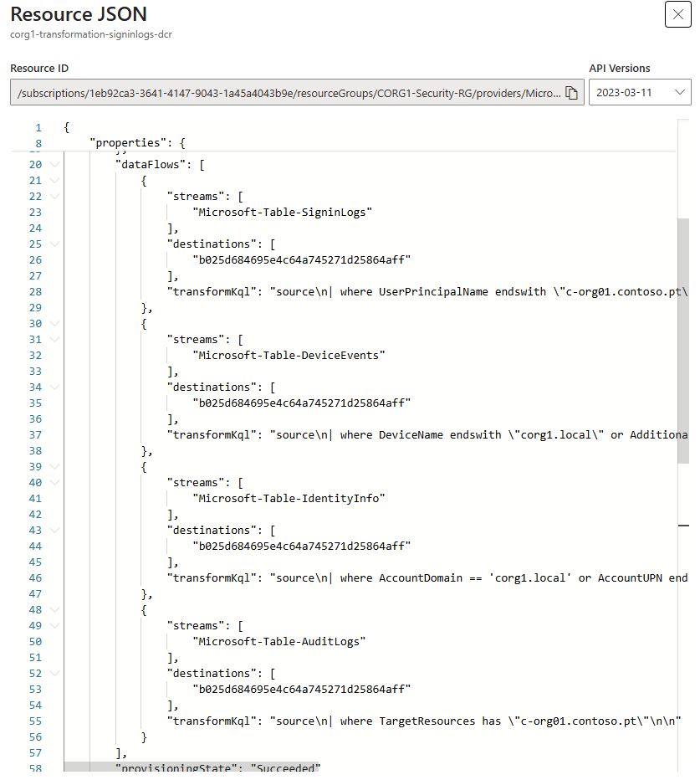Fold the AuditLogs destinations array, line 52
The image size is (700, 780).
coord(54,674)
